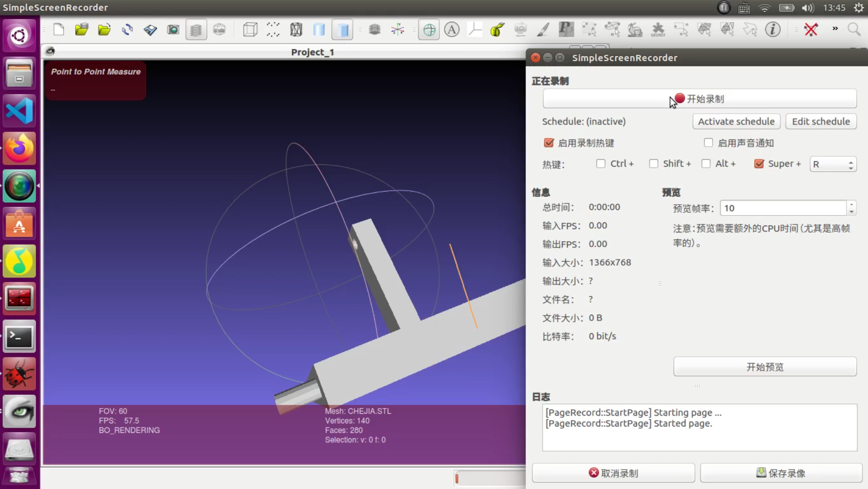Image resolution: width=868 pixels, height=489 pixels.
Task: Increase the preview frame rate value
Action: click(x=851, y=205)
